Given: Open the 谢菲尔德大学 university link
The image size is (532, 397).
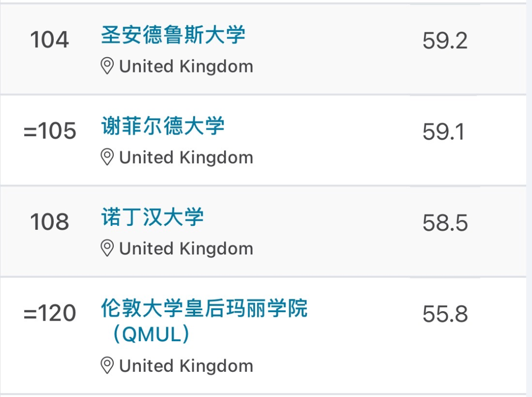Looking at the screenshot, I should coord(163,126).
